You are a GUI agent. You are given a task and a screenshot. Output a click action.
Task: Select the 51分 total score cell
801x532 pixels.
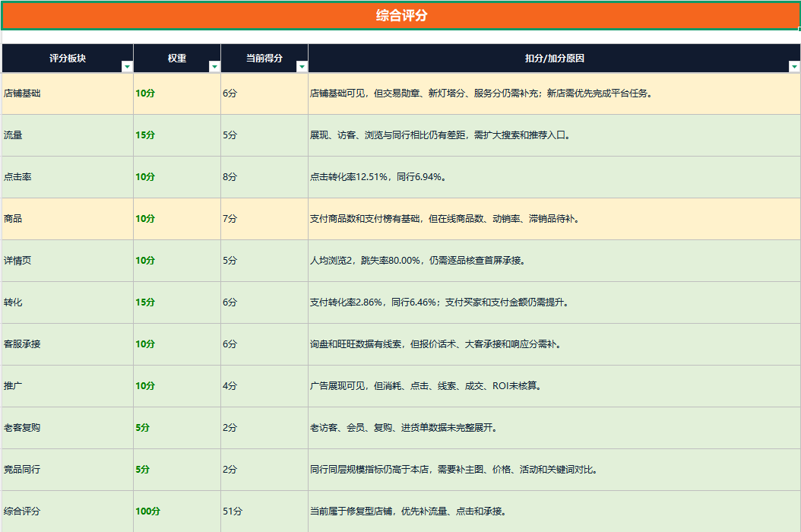[x=264, y=511]
